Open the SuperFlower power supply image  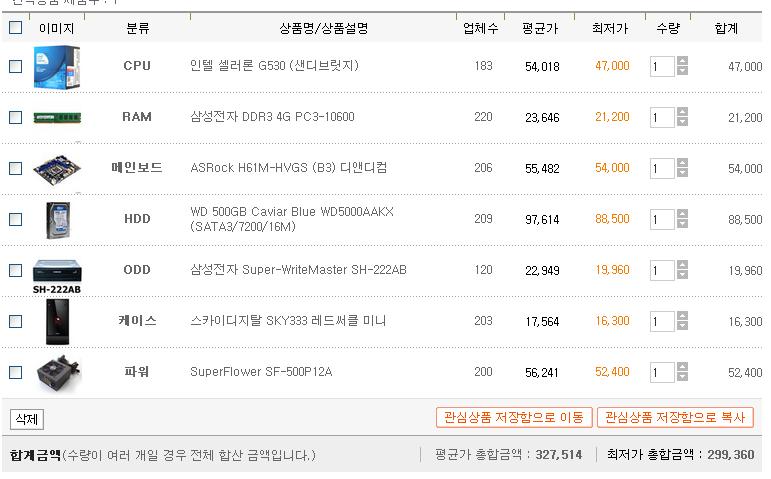click(x=59, y=373)
